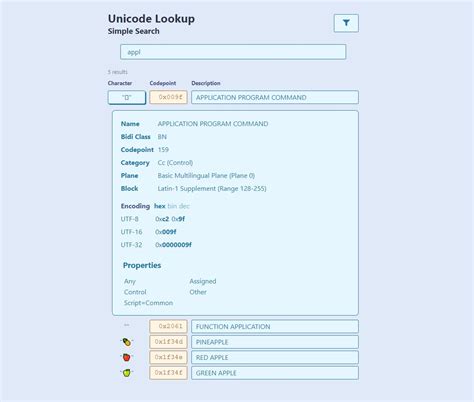Click the UTF-16 value 0x009f
474x402 pixels.
(166, 232)
